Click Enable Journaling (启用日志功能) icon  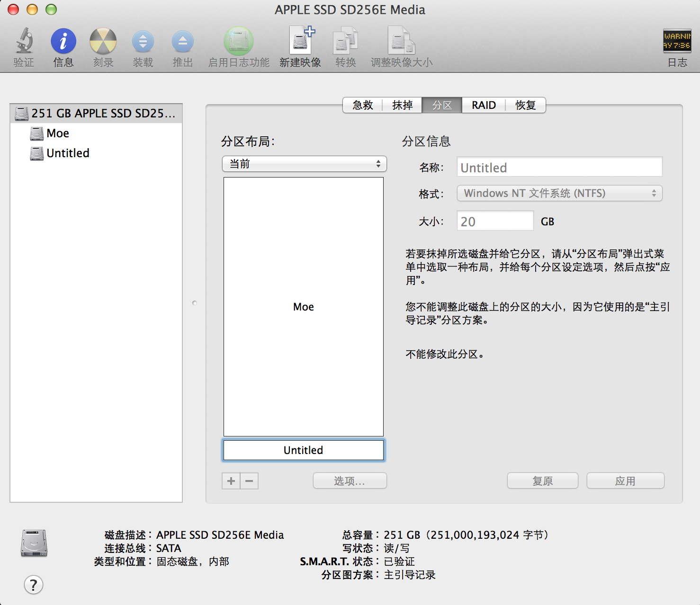click(x=239, y=41)
